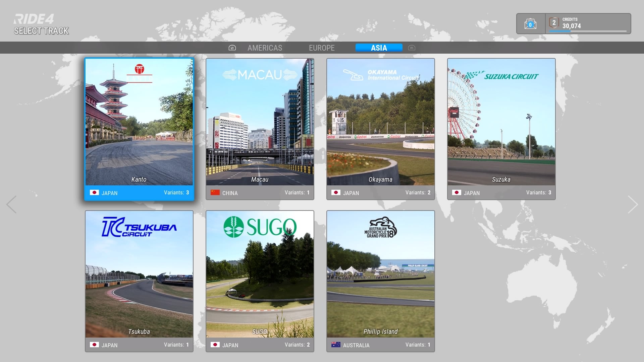Open the mailbox notifications icon

pyautogui.click(x=530, y=24)
